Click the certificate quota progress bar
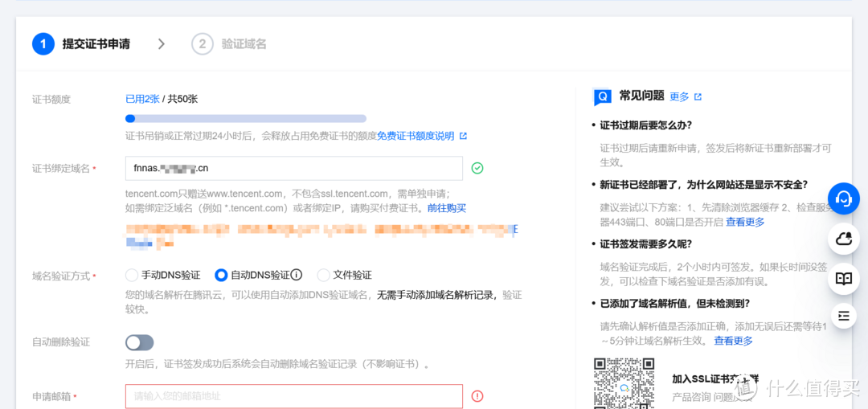This screenshot has height=409, width=868. pos(245,118)
